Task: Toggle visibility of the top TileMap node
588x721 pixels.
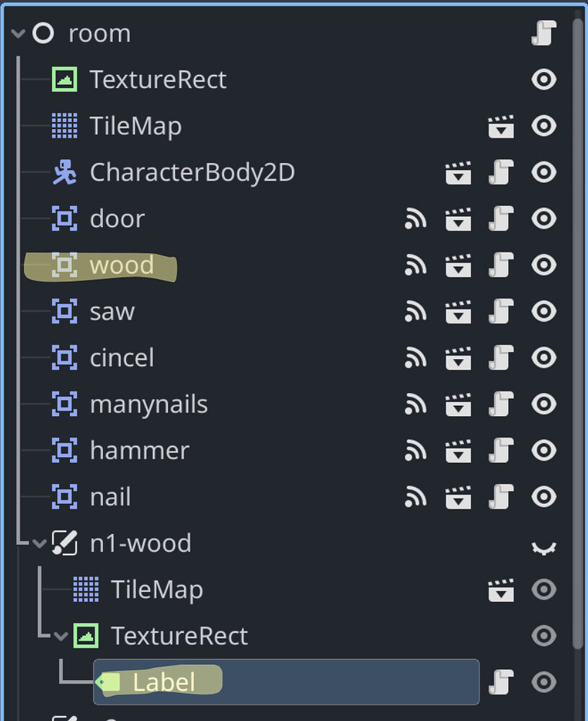Action: coord(543,126)
